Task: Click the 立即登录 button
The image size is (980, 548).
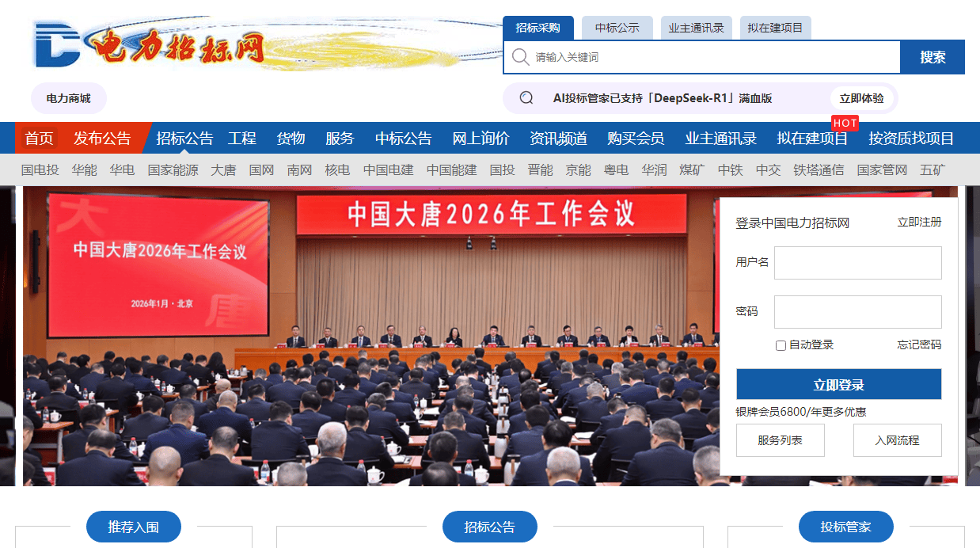Action: click(x=838, y=385)
